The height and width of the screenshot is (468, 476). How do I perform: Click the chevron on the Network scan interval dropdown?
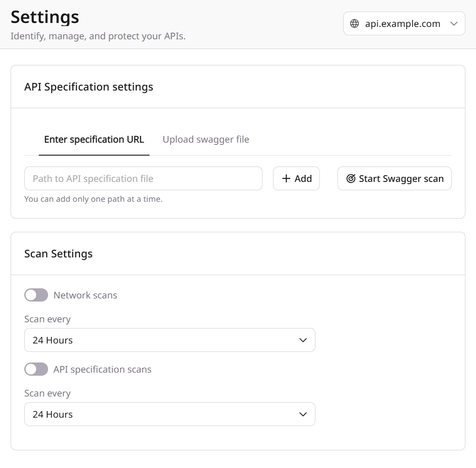(303, 340)
